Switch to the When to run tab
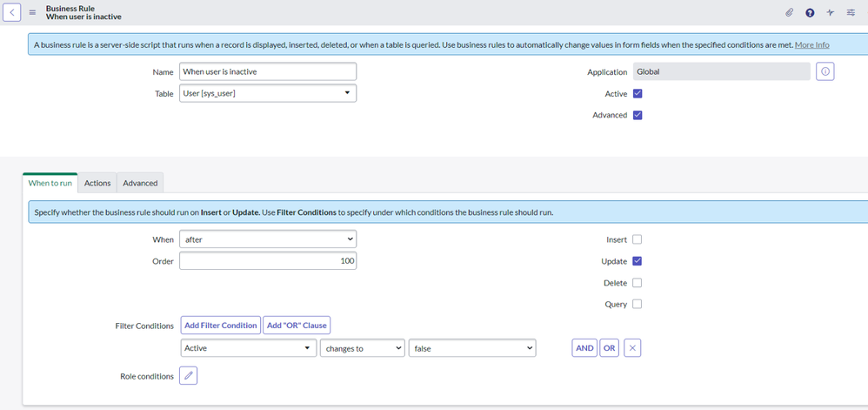 tap(50, 183)
